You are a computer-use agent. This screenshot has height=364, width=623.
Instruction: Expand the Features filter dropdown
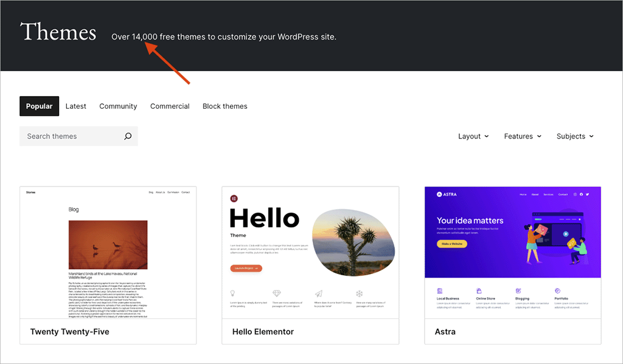point(523,136)
